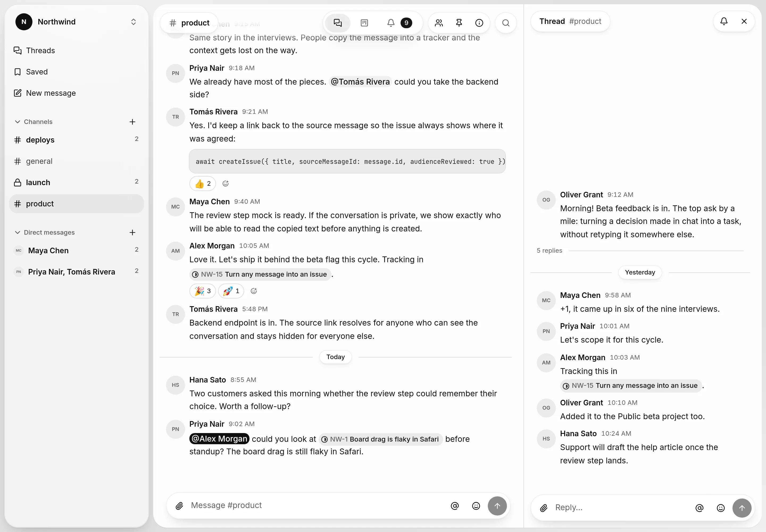Open Threads in the sidebar
The width and height of the screenshot is (766, 532).
[x=76, y=50]
